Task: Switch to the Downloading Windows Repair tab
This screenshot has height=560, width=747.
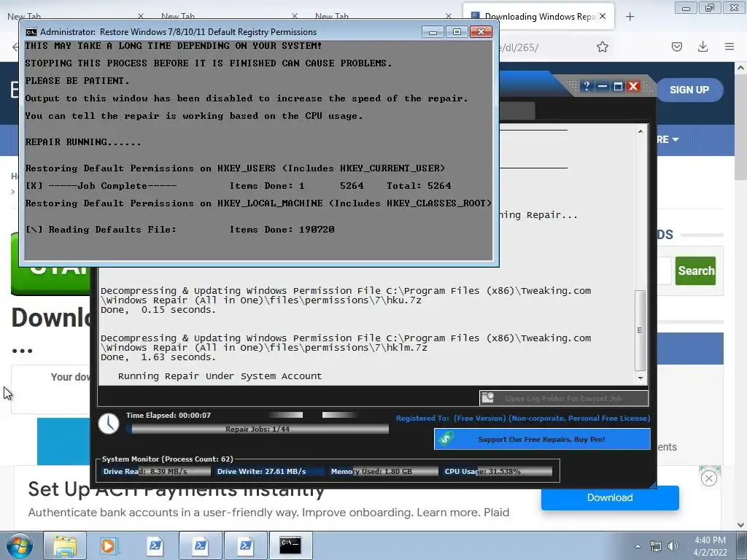Action: pos(539,16)
